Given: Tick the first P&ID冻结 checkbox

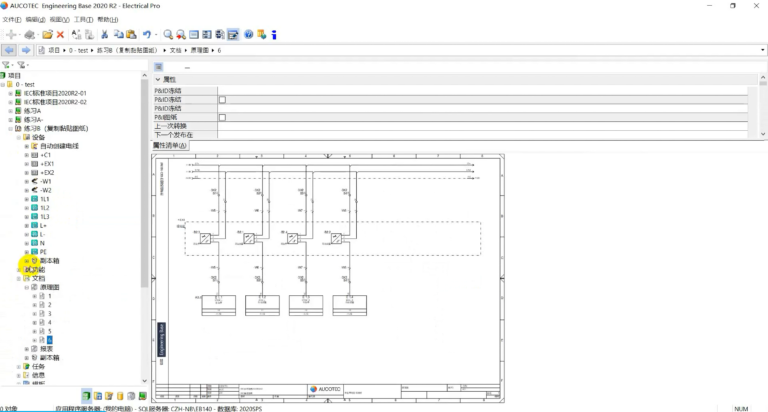Looking at the screenshot, I should coord(222,100).
